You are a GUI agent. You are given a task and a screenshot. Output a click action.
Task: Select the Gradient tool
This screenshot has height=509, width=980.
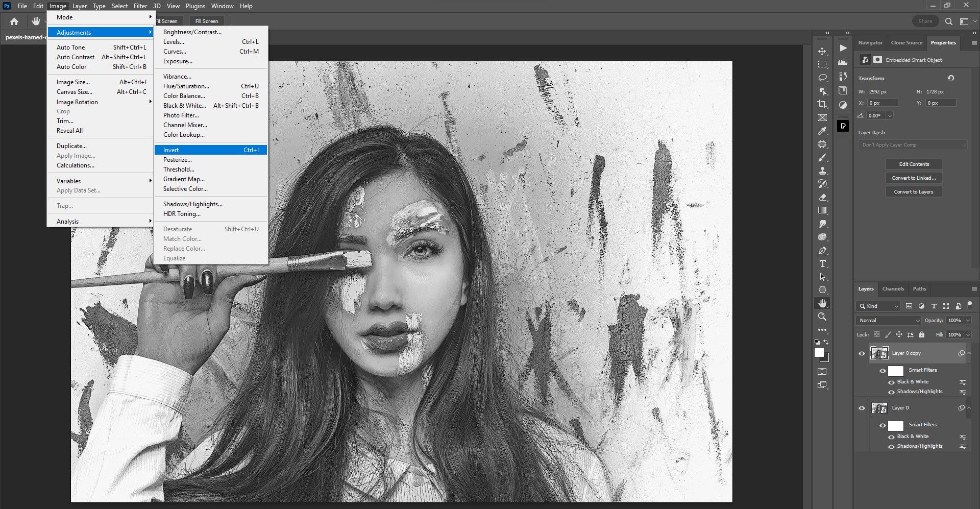tap(822, 210)
